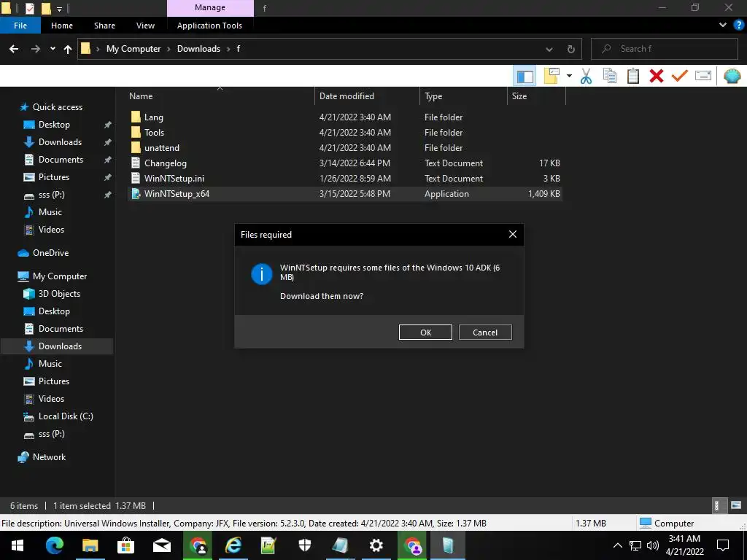Open the File ribbon tab
The height and width of the screenshot is (560, 747).
20,26
